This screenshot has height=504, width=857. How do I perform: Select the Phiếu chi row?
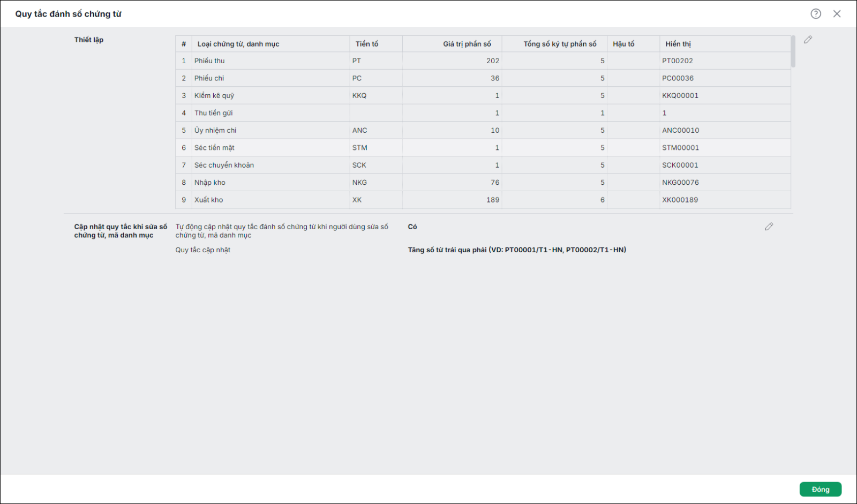[x=483, y=78]
